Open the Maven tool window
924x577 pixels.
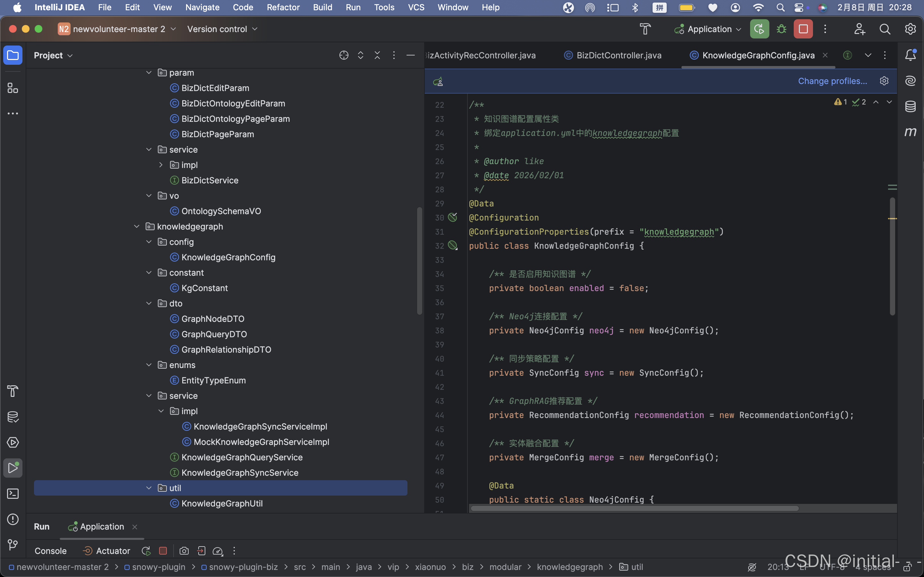(910, 132)
